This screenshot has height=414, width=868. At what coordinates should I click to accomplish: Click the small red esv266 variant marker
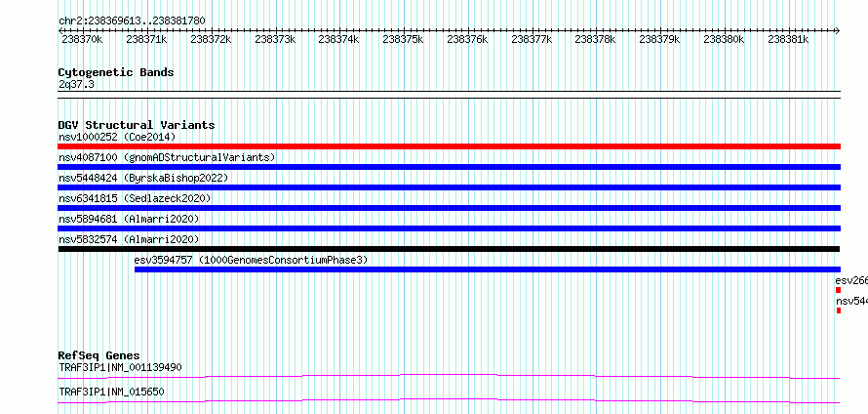pos(838,290)
